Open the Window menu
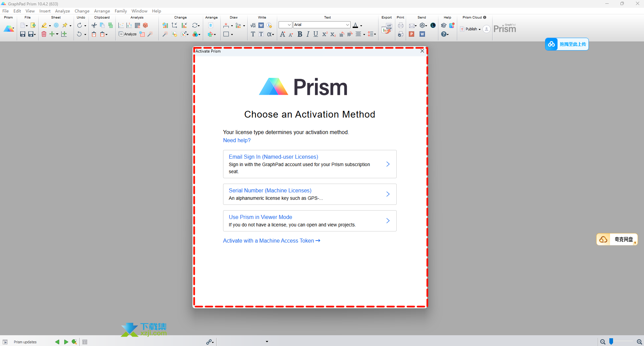This screenshot has width=644, height=346. click(139, 11)
